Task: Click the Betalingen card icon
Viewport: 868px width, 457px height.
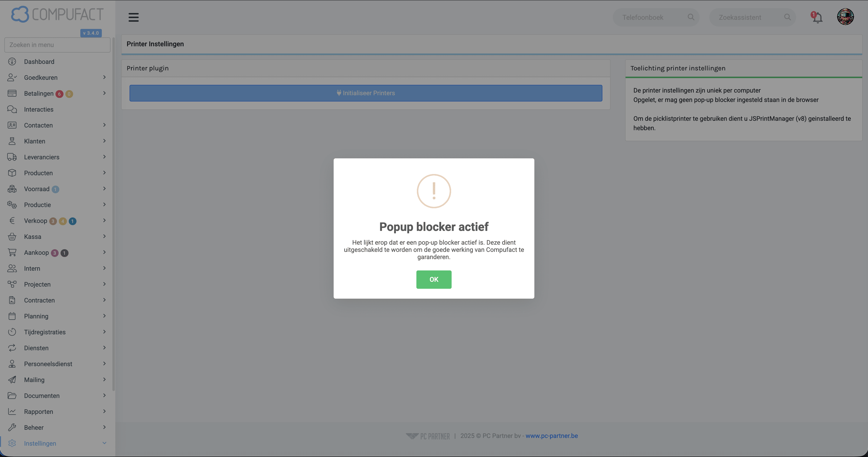Action: click(12, 93)
